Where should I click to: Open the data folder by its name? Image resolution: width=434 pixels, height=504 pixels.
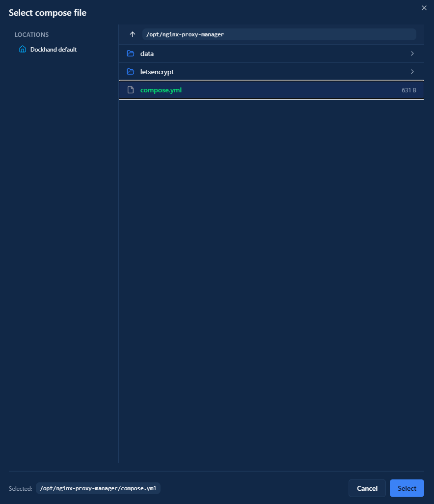pyautogui.click(x=147, y=54)
